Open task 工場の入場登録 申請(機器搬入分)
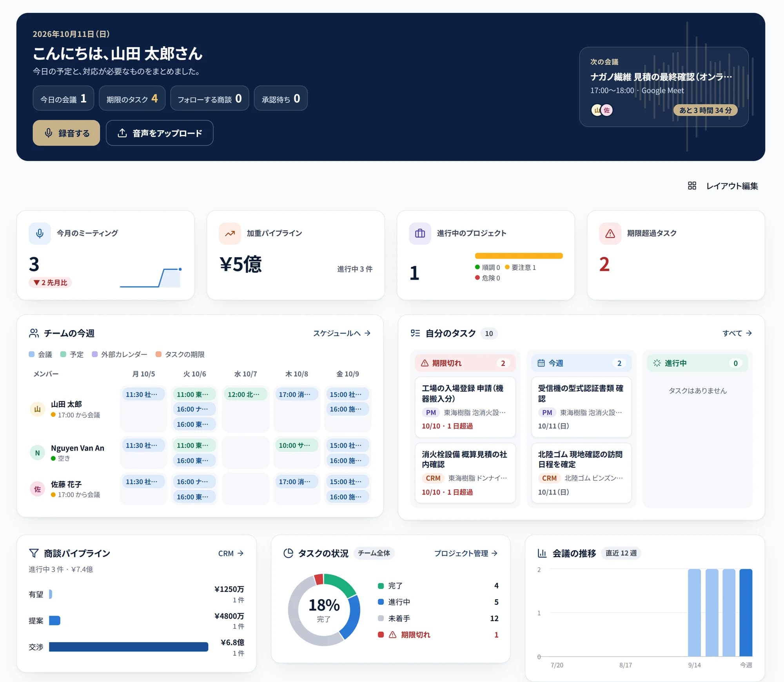 [465, 407]
